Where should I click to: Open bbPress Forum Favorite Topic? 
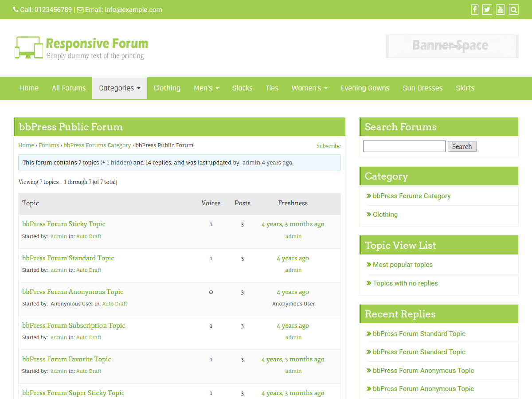pos(66,359)
